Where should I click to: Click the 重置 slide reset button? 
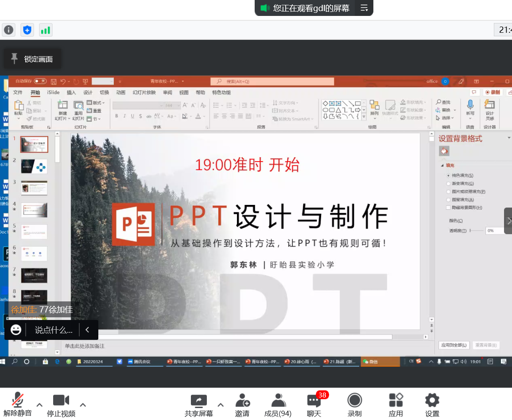94,111
